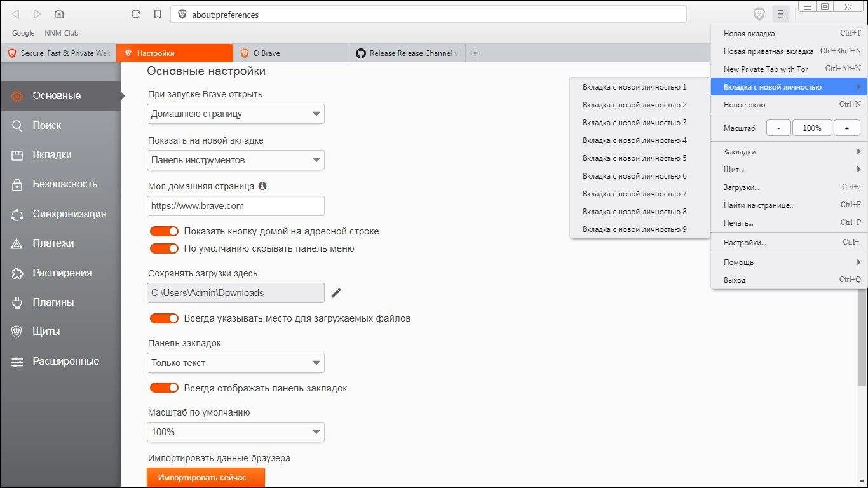Click homepage URL field https://www.brave.com
The image size is (868, 488).
click(236, 206)
